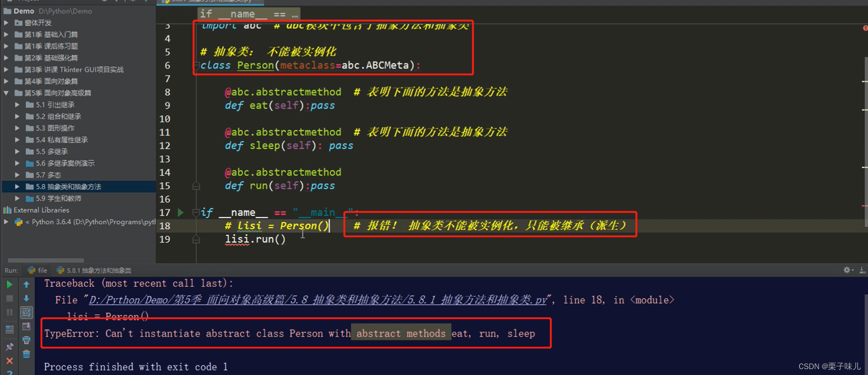The height and width of the screenshot is (375, 868).
Task: Clear console with trash can icon
Action: 26,354
